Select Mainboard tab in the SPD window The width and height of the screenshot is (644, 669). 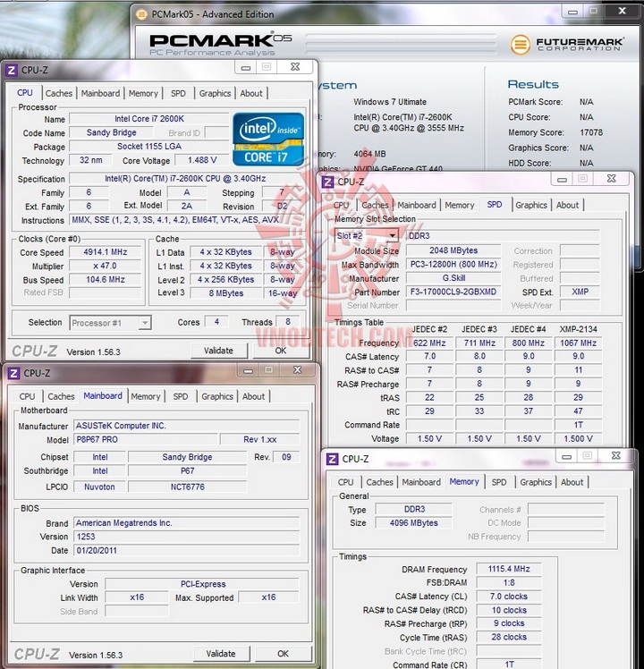pos(417,205)
